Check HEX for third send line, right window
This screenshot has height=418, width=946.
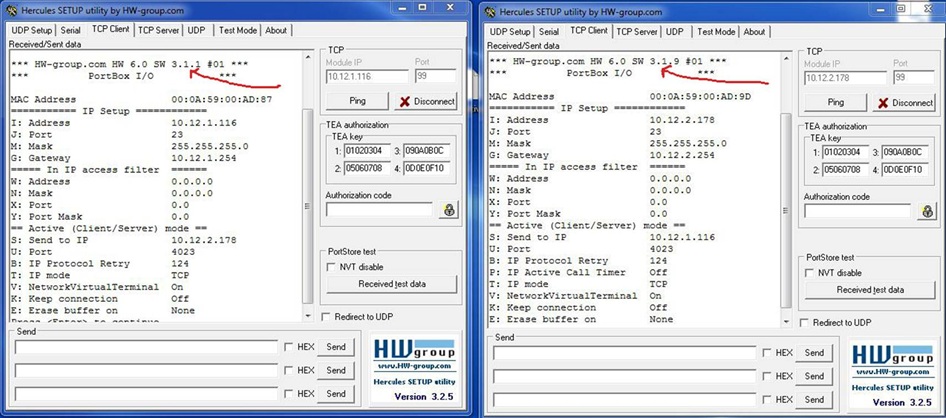click(767, 400)
